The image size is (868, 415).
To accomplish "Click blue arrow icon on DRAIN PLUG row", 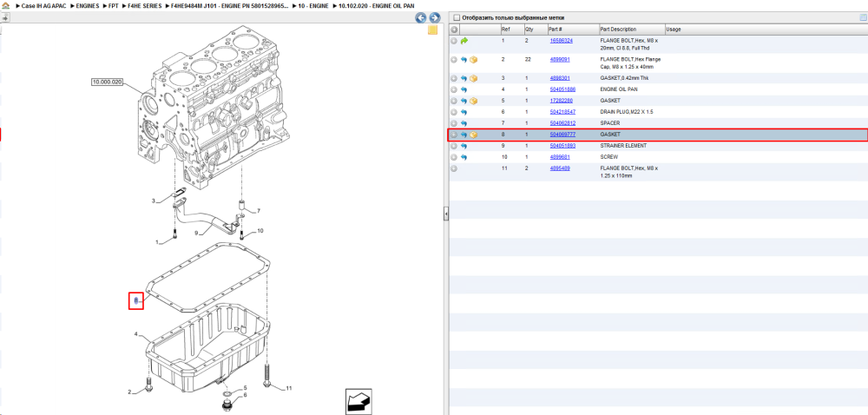I will point(464,112).
